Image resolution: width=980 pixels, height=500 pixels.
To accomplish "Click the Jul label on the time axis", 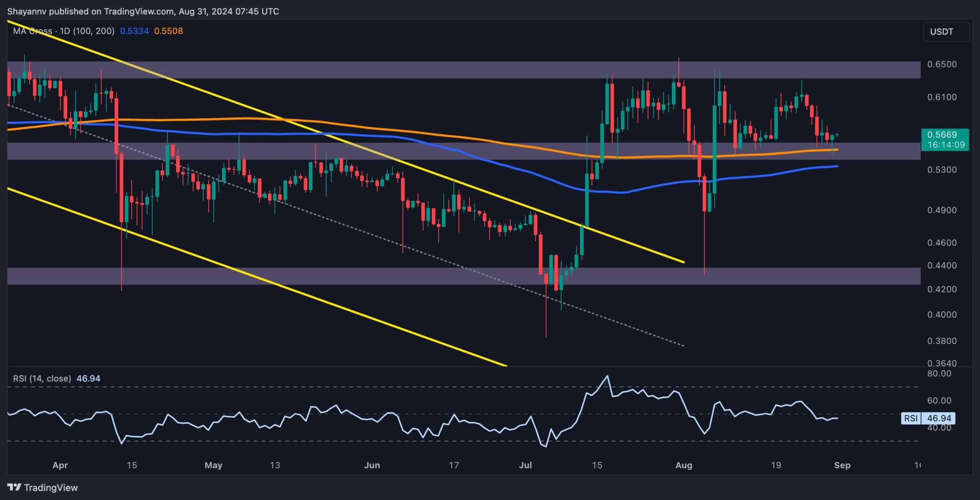I will [525, 465].
